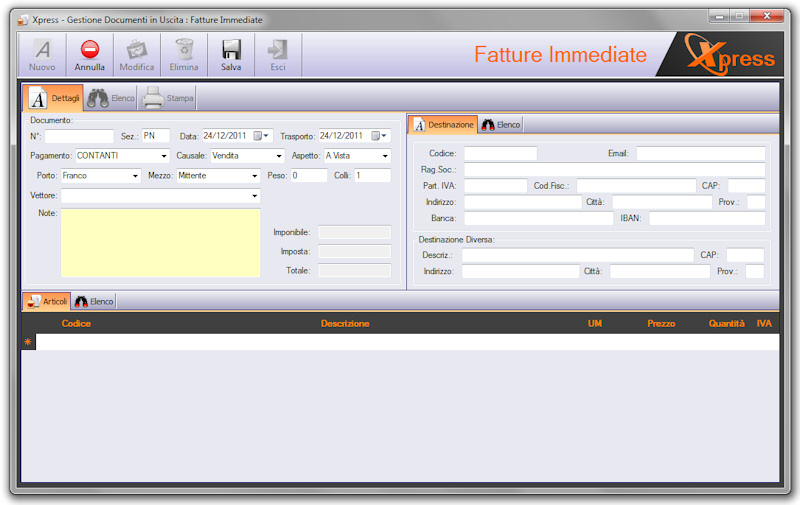Click the yellow Note text area
Viewport: 800px width, 505px height.
click(x=160, y=243)
